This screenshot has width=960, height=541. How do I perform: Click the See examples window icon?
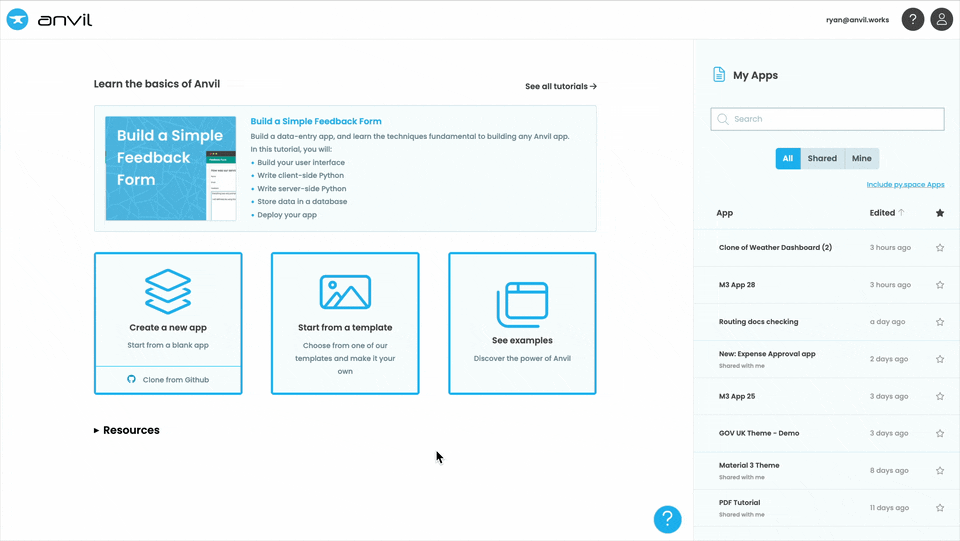click(522, 304)
